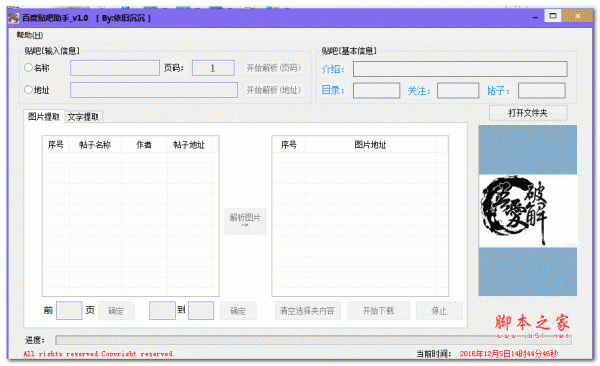Click 开始解析 (页码) button
This screenshot has width=600, height=366.
274,68
